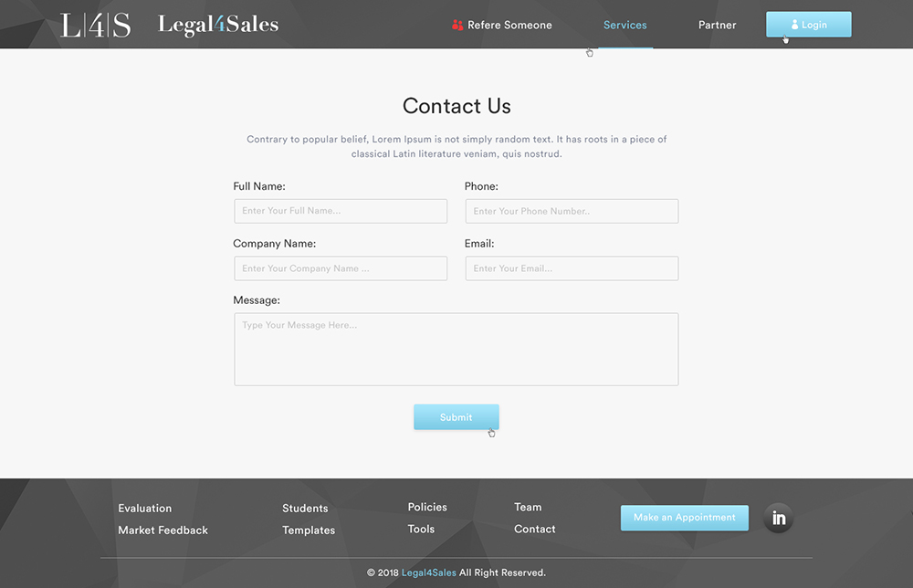The height and width of the screenshot is (588, 913).
Task: Go to Templates in the footer
Action: (x=309, y=530)
